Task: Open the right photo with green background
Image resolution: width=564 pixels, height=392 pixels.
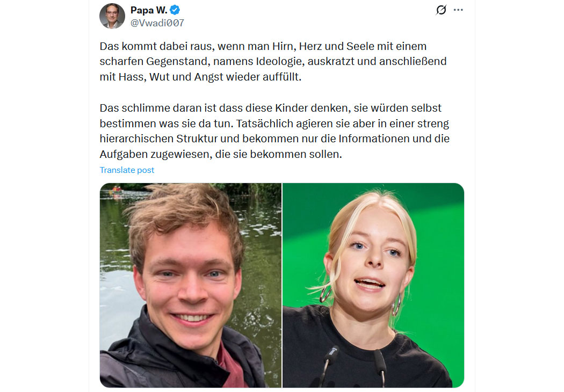Action: coord(373,285)
